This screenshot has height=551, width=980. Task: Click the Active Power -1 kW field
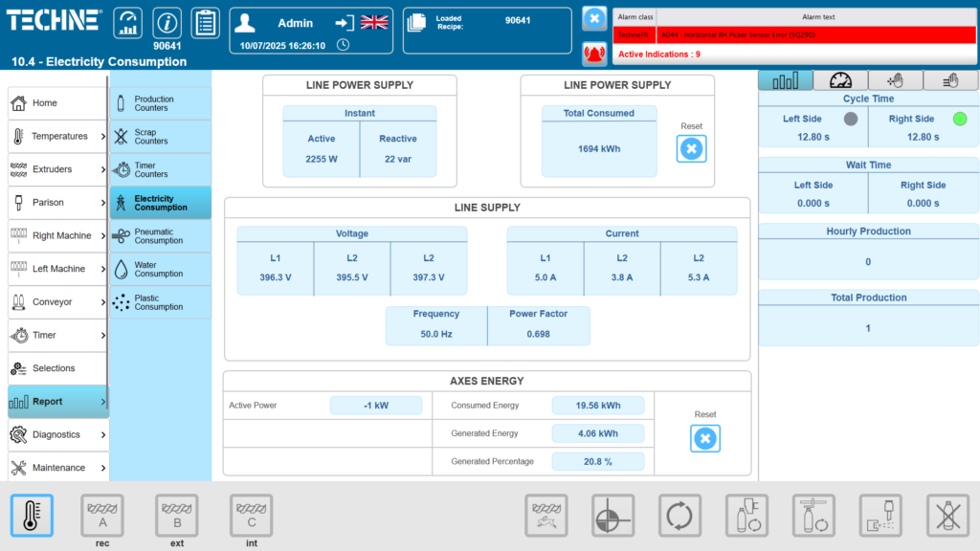tap(375, 406)
